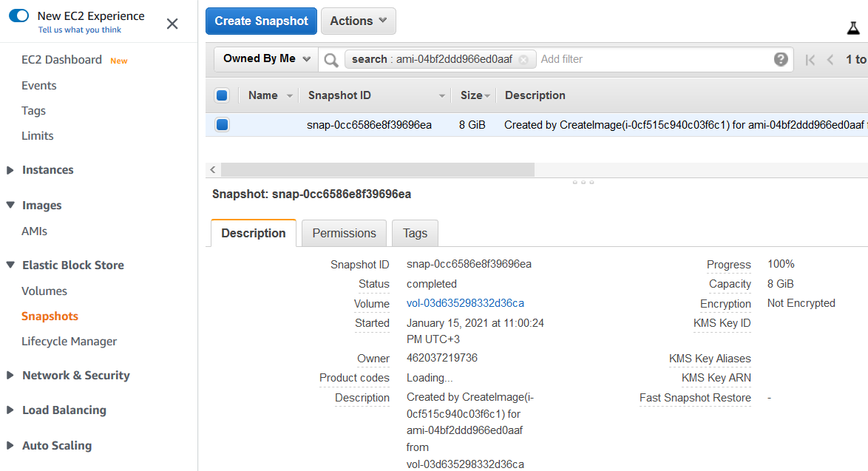Click the panel resize handle dots
Viewport: 868px width, 471px height.
pos(583,182)
